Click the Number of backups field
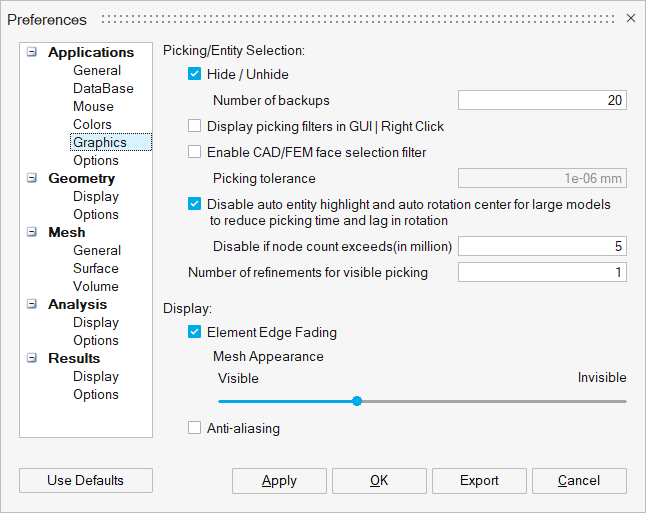This screenshot has height=513, width=646. [x=542, y=100]
